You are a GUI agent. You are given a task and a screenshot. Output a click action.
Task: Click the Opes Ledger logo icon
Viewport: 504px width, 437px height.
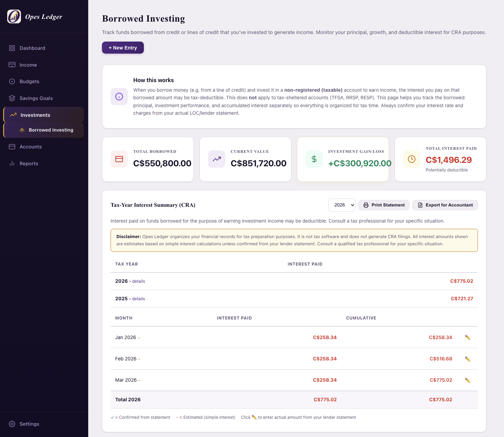tap(14, 16)
